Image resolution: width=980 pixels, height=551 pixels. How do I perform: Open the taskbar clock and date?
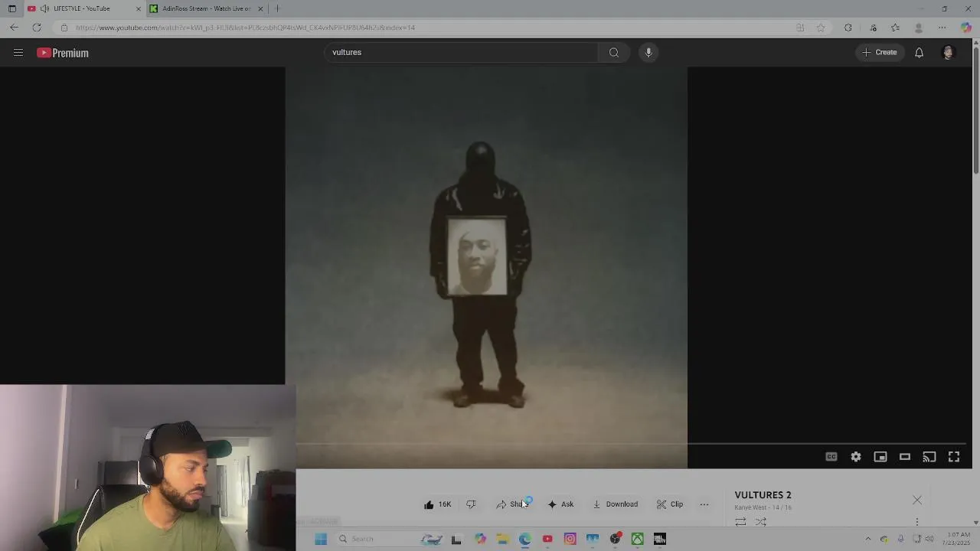click(x=959, y=539)
